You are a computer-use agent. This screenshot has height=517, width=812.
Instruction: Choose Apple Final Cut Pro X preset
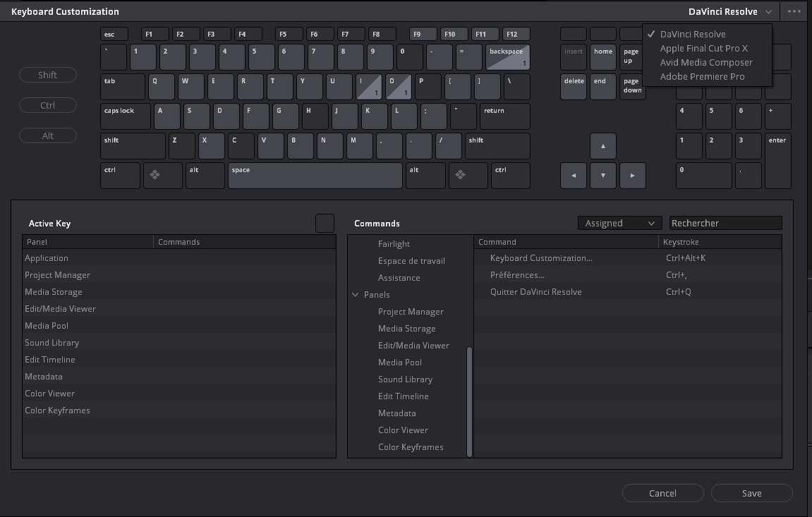pyautogui.click(x=703, y=48)
